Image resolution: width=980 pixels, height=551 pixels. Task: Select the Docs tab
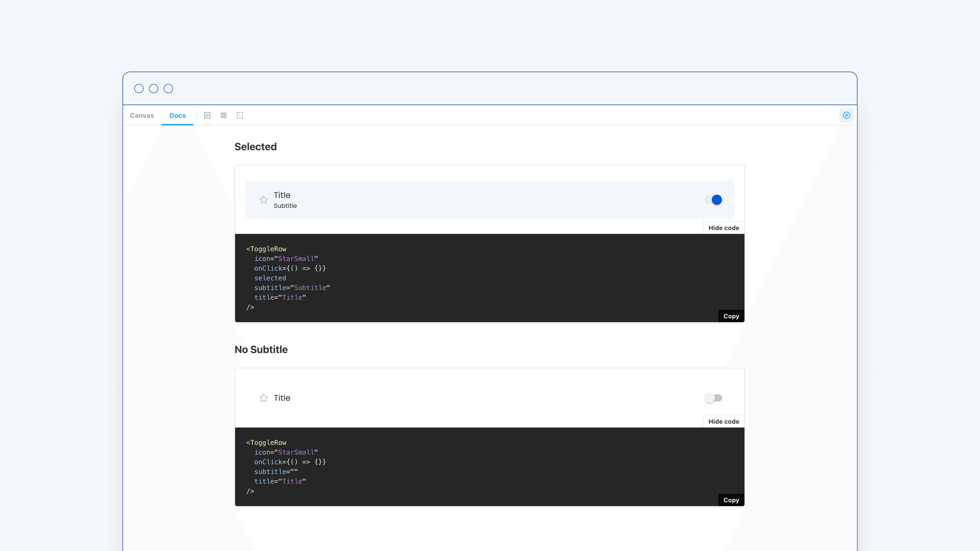coord(177,115)
